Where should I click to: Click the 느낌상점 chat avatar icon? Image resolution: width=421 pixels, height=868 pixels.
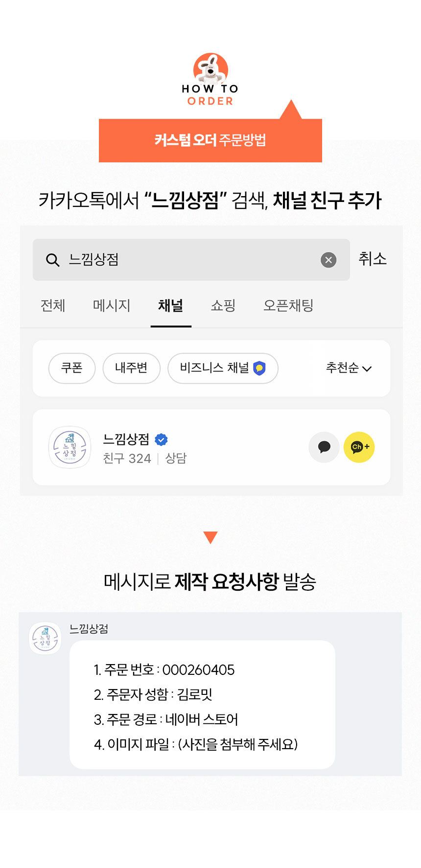(45, 638)
